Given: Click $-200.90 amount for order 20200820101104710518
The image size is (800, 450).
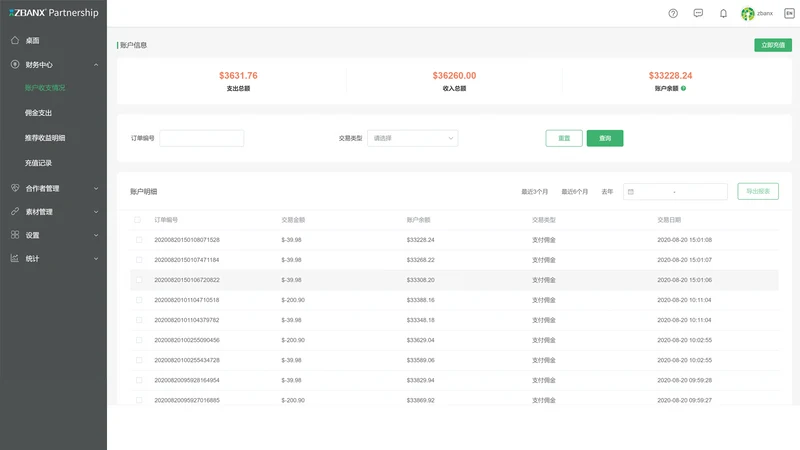Looking at the screenshot, I should [x=293, y=300].
